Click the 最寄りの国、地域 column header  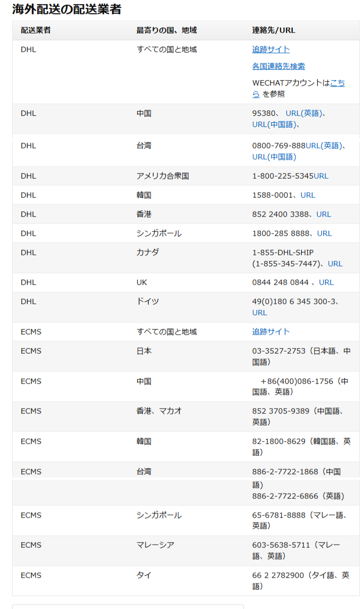coord(166,30)
